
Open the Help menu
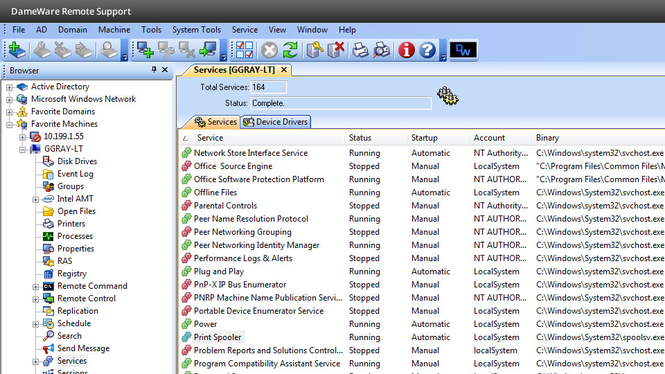[347, 30]
